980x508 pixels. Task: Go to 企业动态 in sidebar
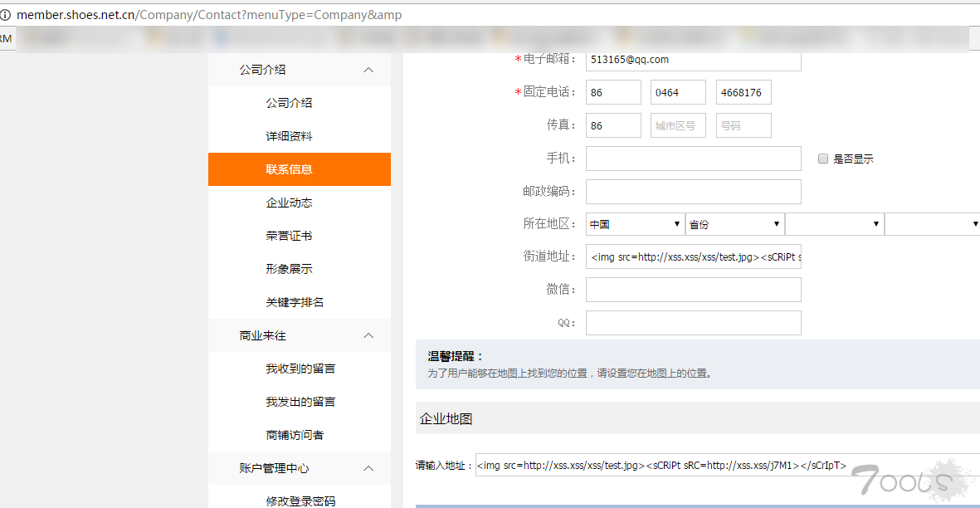(x=289, y=203)
